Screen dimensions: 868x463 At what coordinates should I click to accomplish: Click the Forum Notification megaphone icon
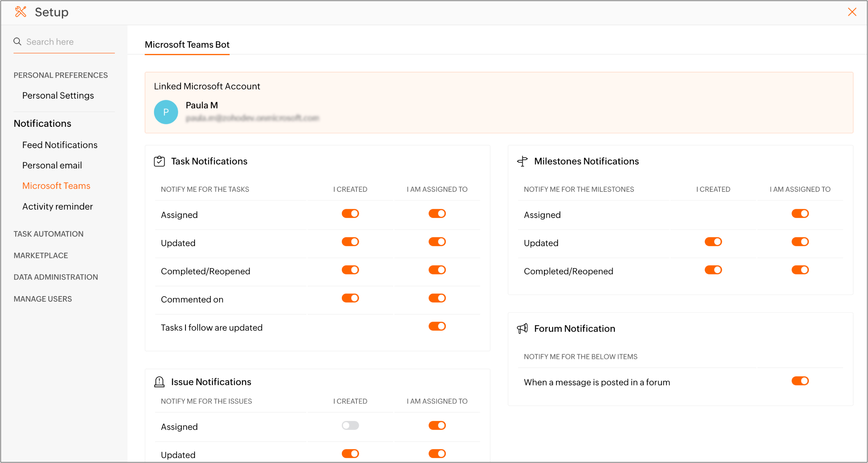(x=522, y=329)
